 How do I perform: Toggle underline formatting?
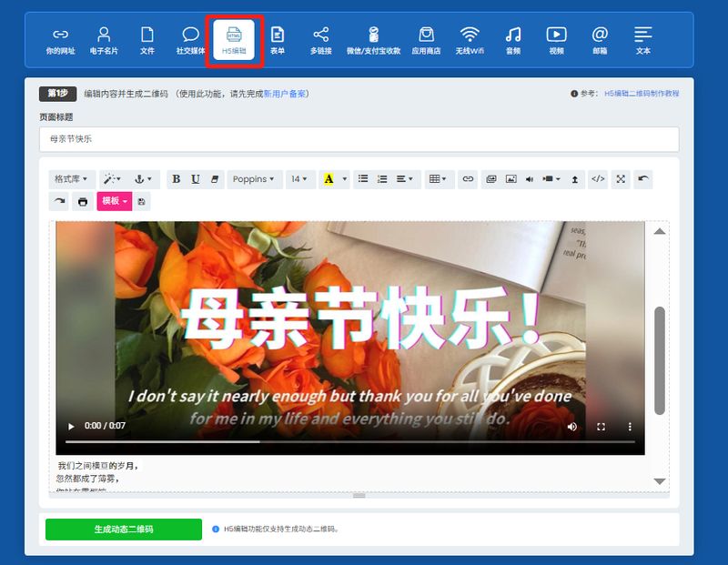pyautogui.click(x=196, y=179)
